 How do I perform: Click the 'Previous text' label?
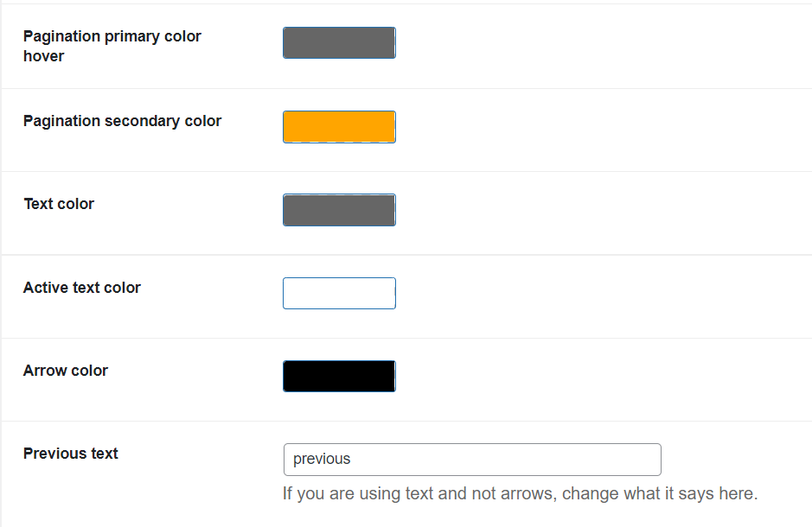71,454
